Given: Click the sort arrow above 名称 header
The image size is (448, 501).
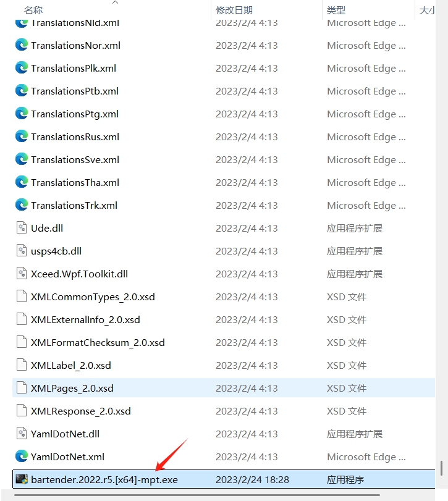Looking at the screenshot, I should pos(116,2).
